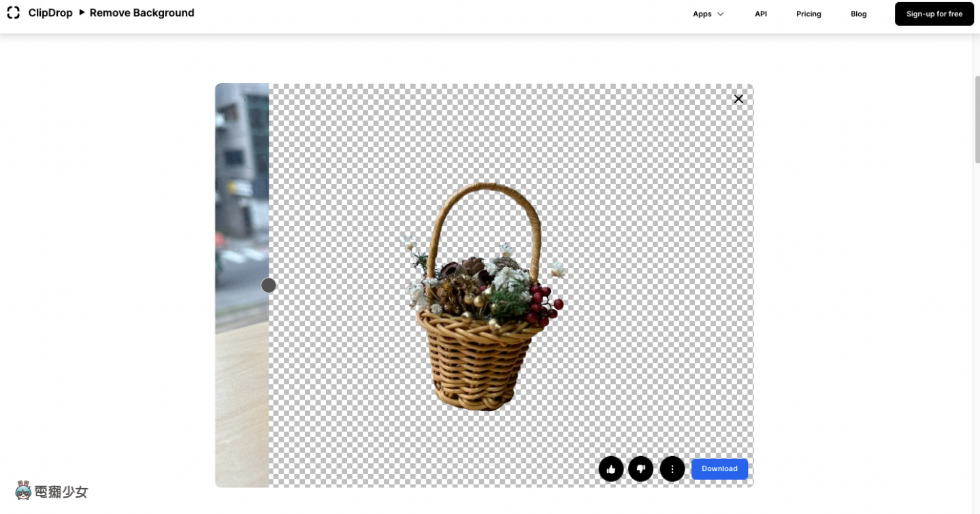Give the result a thumbs up
The height and width of the screenshot is (514, 980).
[x=611, y=469]
